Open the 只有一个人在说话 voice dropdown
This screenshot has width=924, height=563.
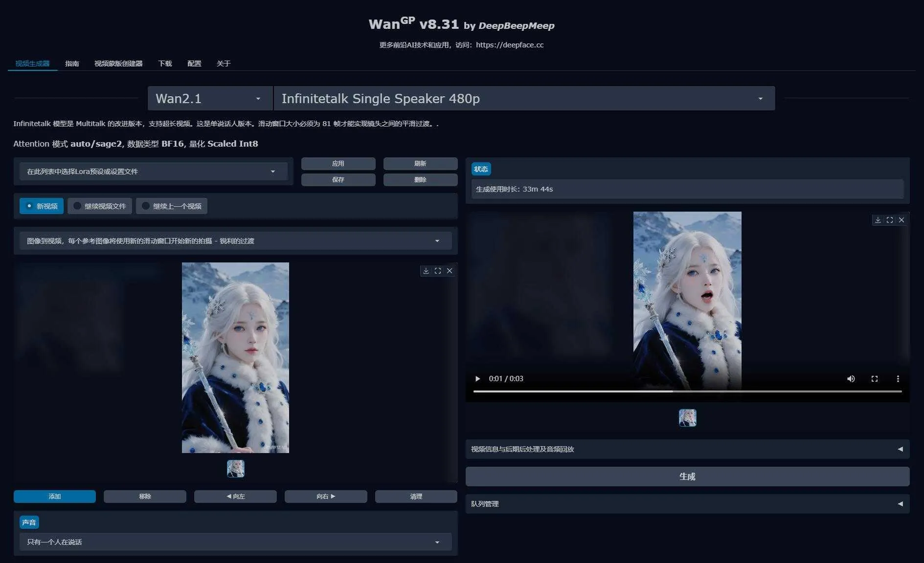tap(235, 542)
